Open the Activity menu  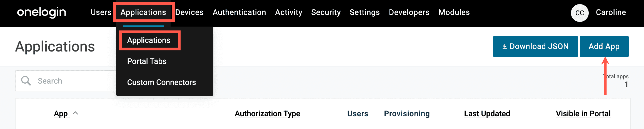tap(289, 12)
